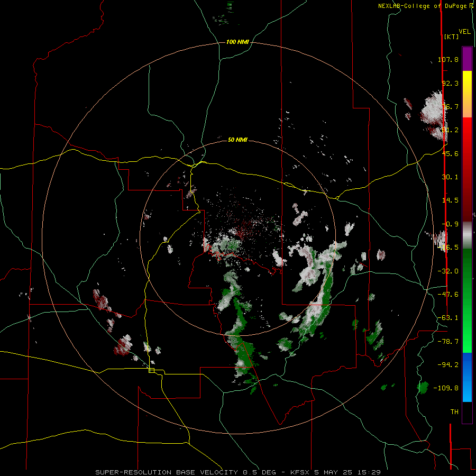The height and width of the screenshot is (476, 476).
Task: Click the 92.3 velocity scale value
Action: pyautogui.click(x=450, y=83)
